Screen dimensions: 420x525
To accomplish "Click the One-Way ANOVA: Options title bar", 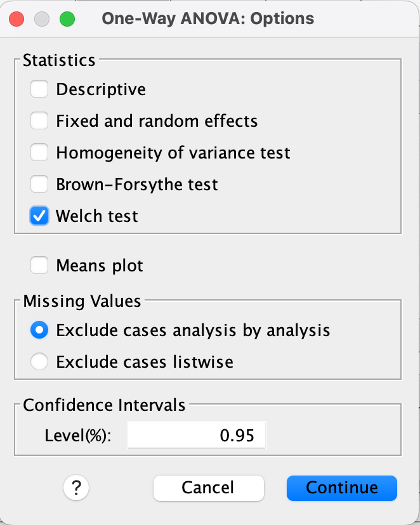I will click(x=208, y=18).
